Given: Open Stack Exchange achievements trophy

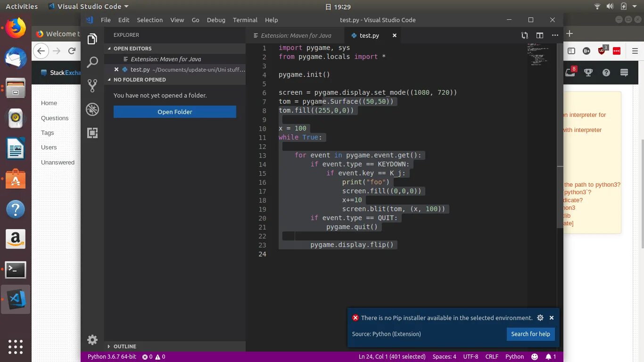Looking at the screenshot, I should pyautogui.click(x=588, y=73).
